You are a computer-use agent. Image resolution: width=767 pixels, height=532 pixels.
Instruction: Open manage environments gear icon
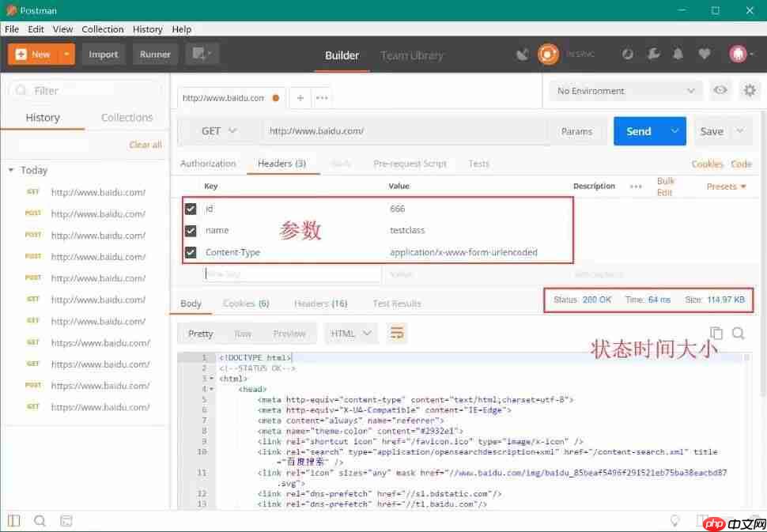(750, 91)
